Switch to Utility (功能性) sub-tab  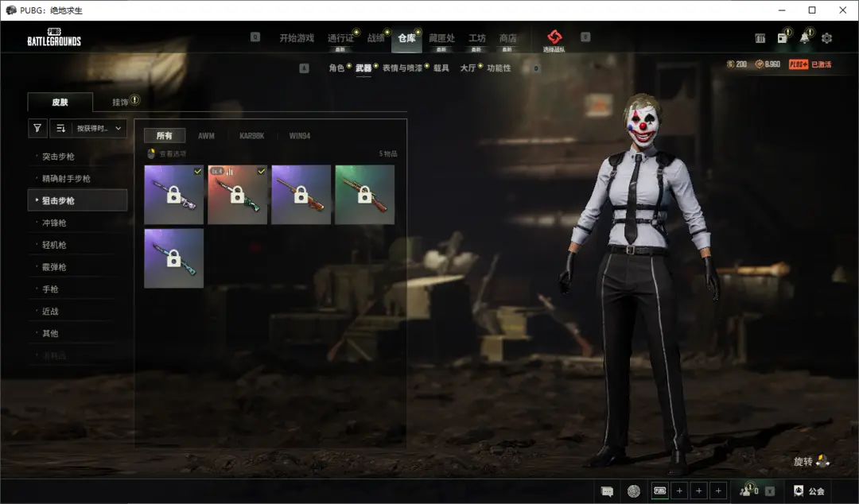point(499,68)
